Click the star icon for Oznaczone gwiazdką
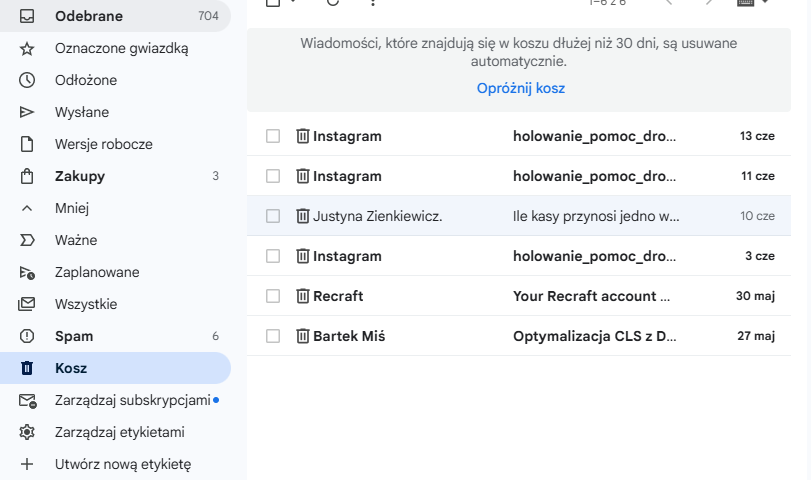Screen dimensions: 811x480 click(27, 49)
